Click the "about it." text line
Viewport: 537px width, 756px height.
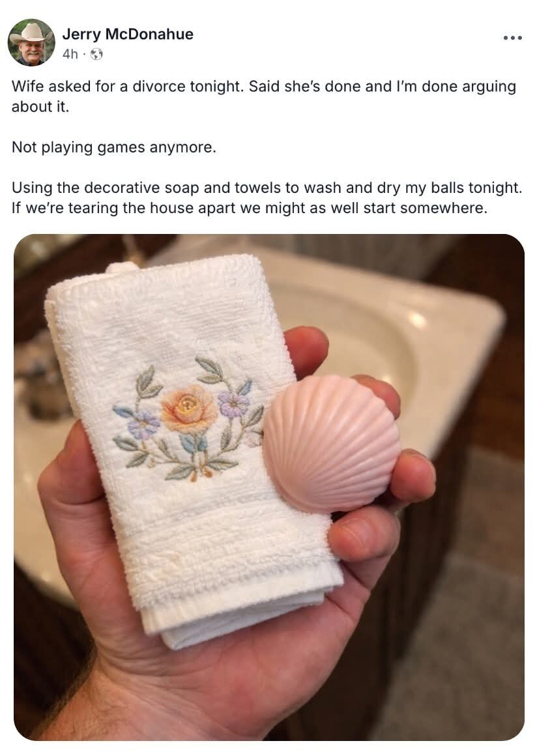coord(40,106)
